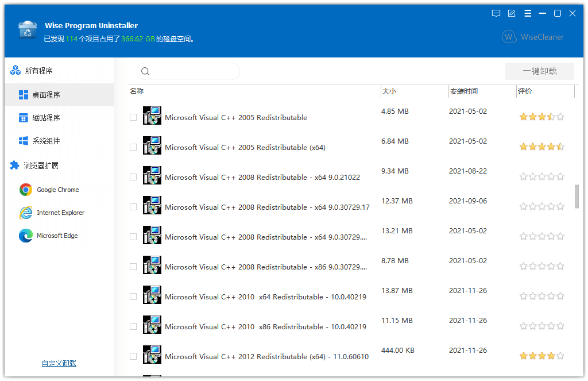
Task: Click the search input field
Action: (189, 71)
